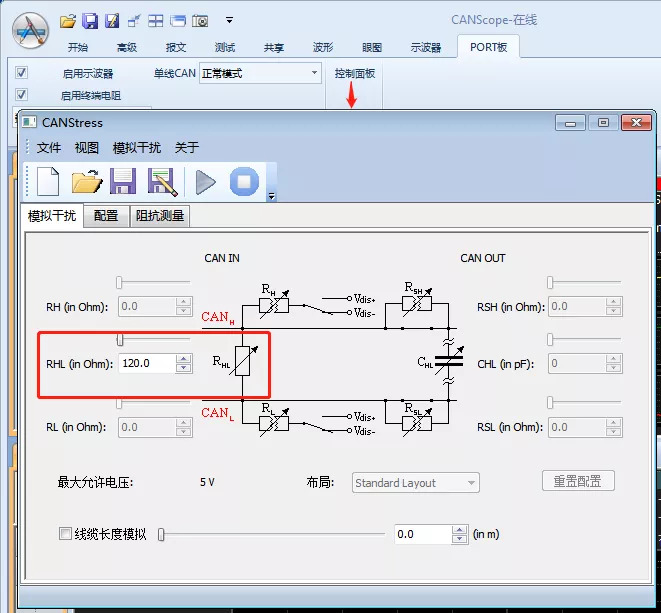Save the configuration with the floppy disk icon

pos(123,181)
